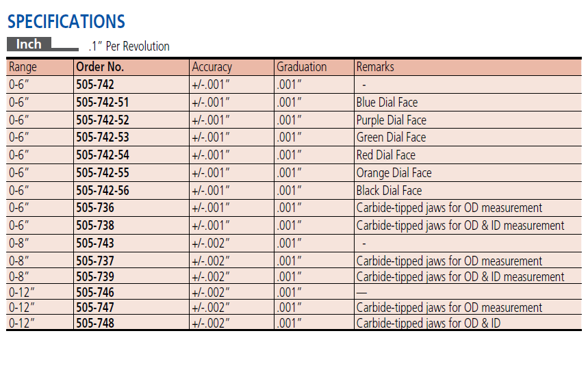
Task: Select the Blue Dial Face remark
Action: [x=387, y=103]
